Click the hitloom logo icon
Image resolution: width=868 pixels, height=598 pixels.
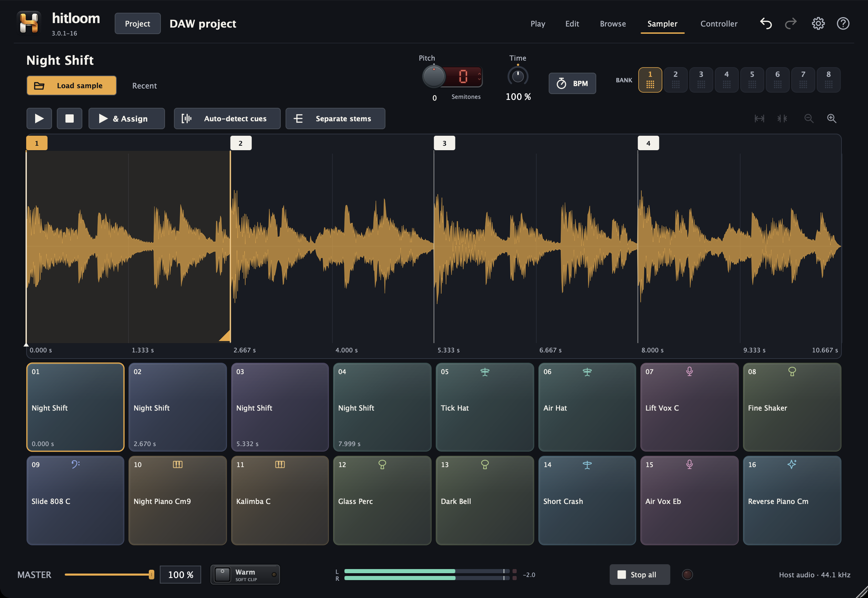[x=29, y=22]
